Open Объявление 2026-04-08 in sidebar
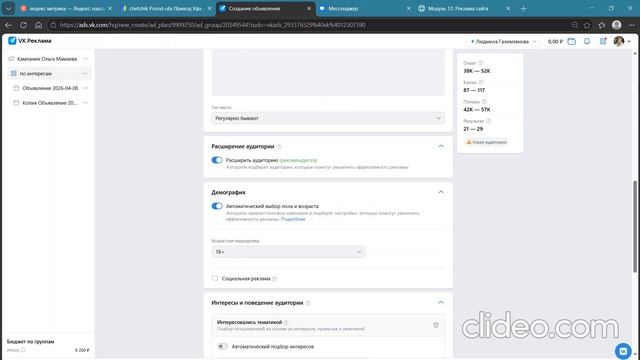 click(x=50, y=88)
